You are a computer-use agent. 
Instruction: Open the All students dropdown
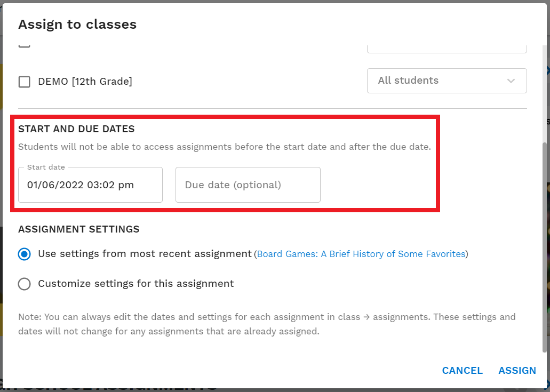point(447,81)
